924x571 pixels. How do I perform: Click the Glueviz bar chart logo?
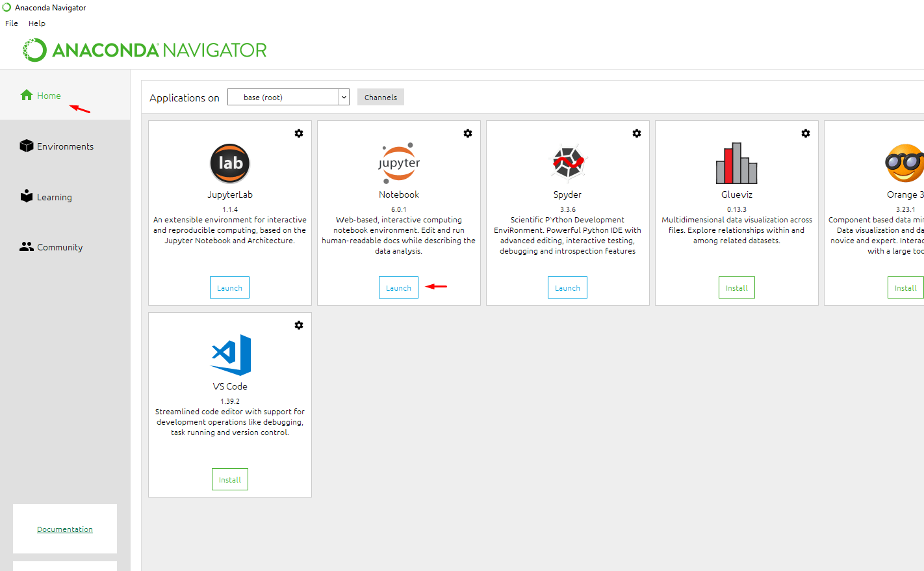[737, 163]
